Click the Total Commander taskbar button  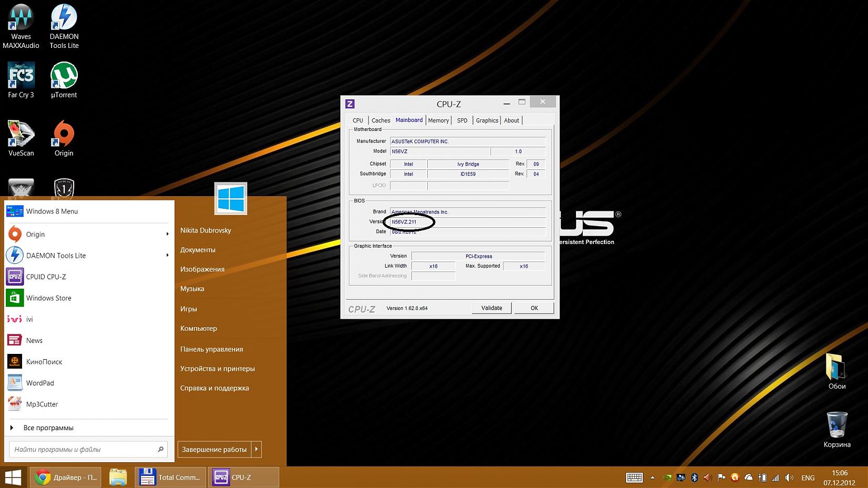point(170,477)
